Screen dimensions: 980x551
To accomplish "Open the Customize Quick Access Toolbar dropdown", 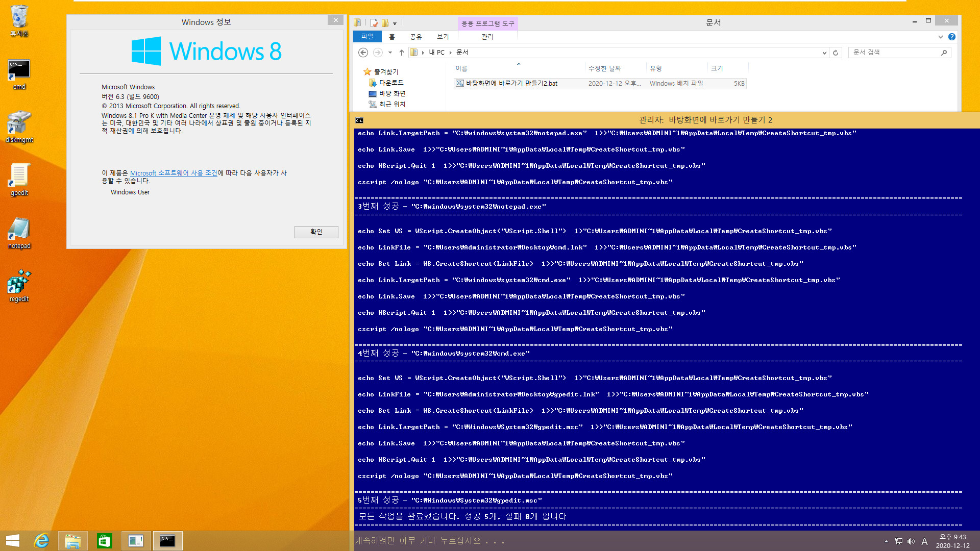I will (x=395, y=23).
